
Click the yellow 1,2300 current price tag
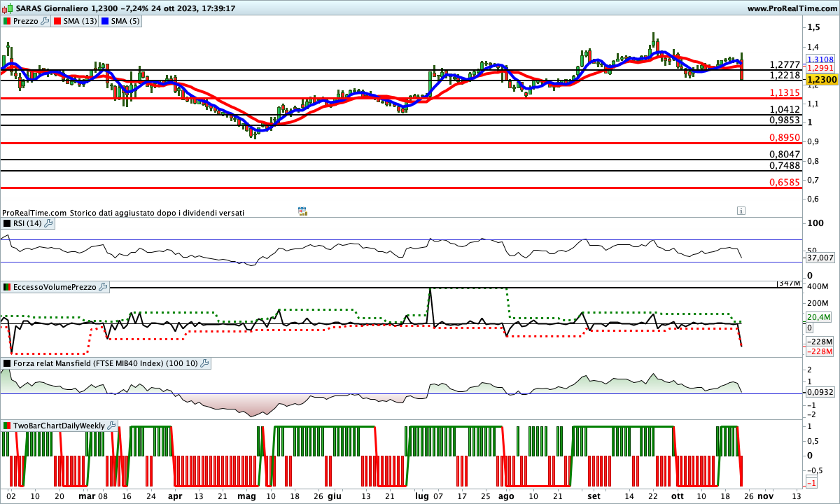820,80
